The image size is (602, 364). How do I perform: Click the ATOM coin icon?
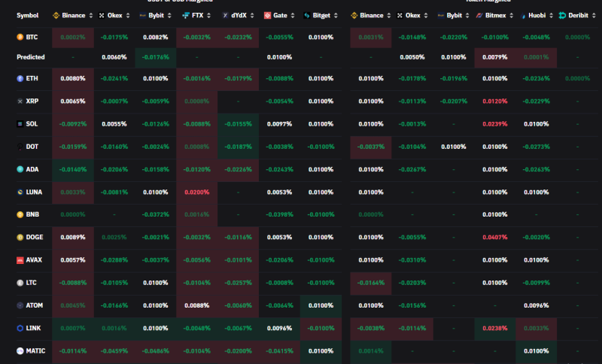pyautogui.click(x=20, y=305)
